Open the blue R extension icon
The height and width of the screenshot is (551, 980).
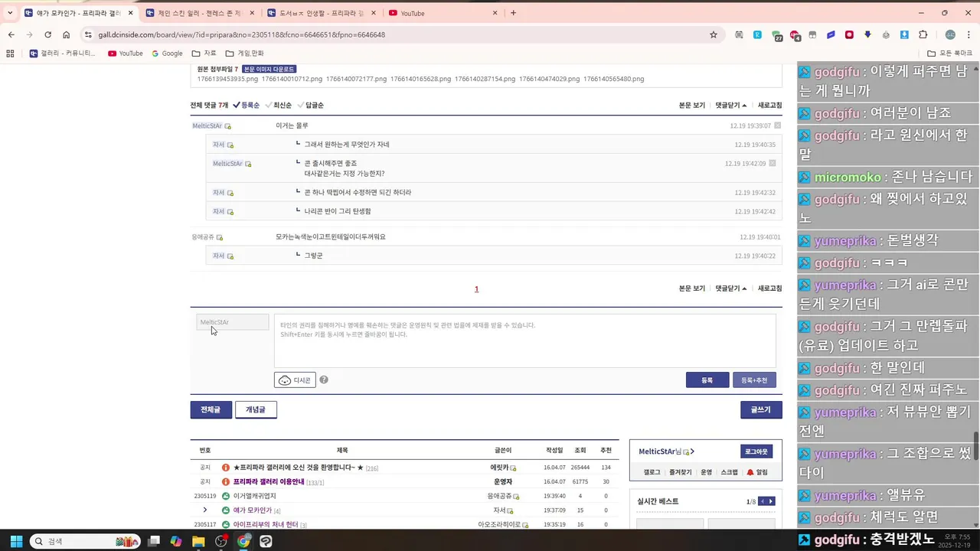(x=757, y=34)
